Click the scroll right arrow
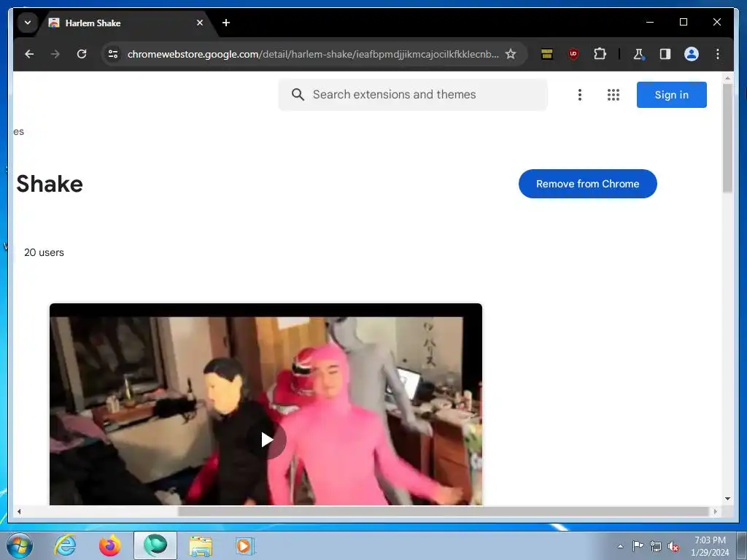The height and width of the screenshot is (560, 747). click(715, 511)
